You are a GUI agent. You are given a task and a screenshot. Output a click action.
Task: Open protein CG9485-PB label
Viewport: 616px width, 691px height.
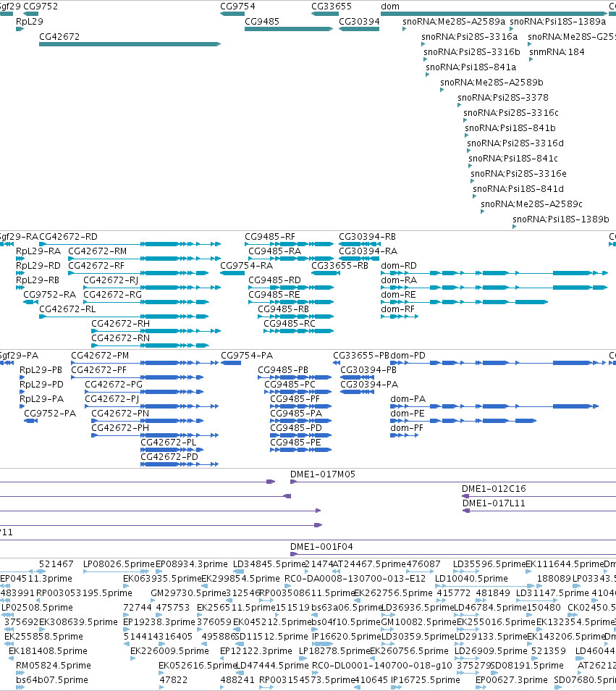[283, 370]
